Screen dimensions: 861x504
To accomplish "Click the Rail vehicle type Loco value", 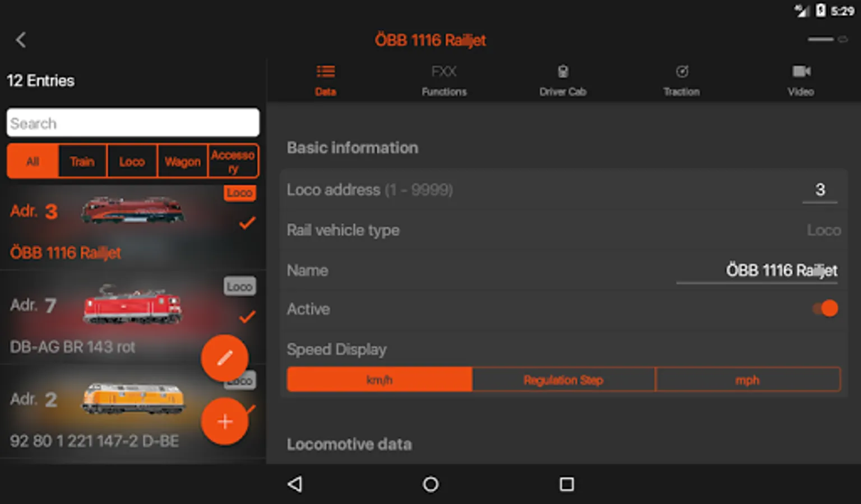I will (x=824, y=230).
